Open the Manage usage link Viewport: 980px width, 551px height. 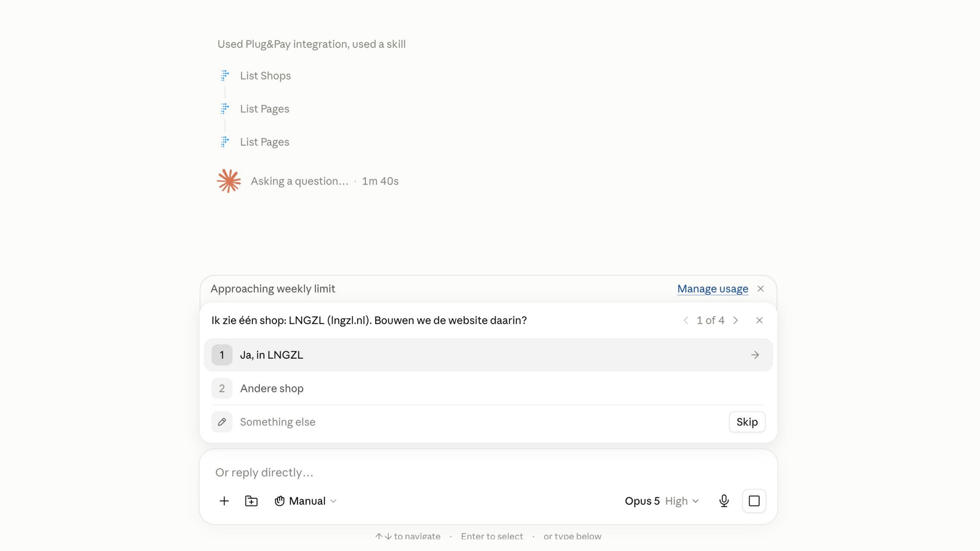coord(712,289)
